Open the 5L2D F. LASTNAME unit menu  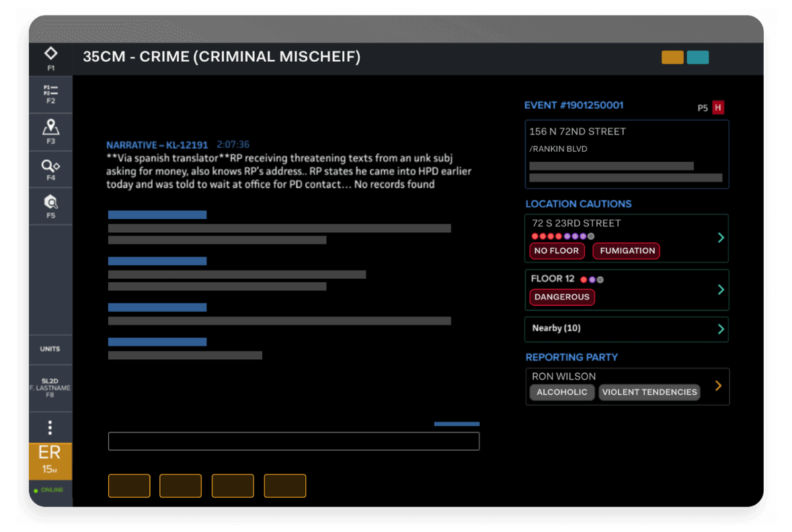coord(50,386)
